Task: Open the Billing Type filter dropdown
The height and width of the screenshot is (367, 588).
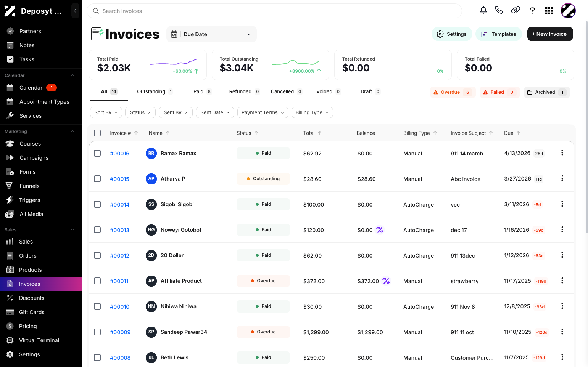Action: click(x=312, y=112)
